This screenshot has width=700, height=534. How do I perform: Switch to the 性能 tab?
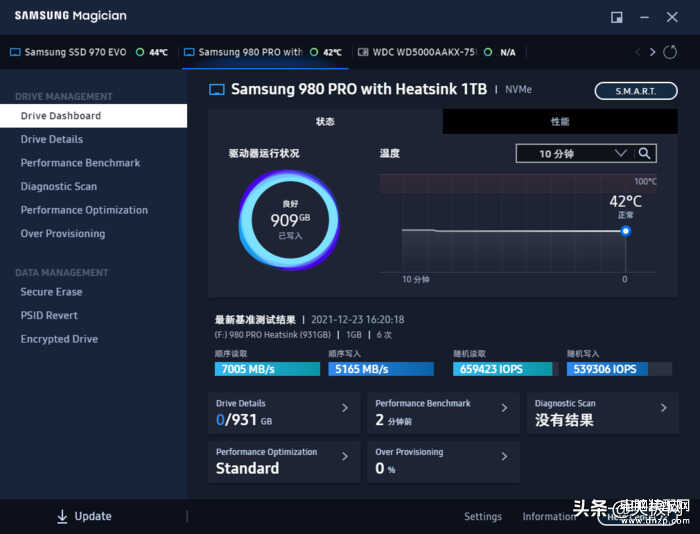pos(559,122)
